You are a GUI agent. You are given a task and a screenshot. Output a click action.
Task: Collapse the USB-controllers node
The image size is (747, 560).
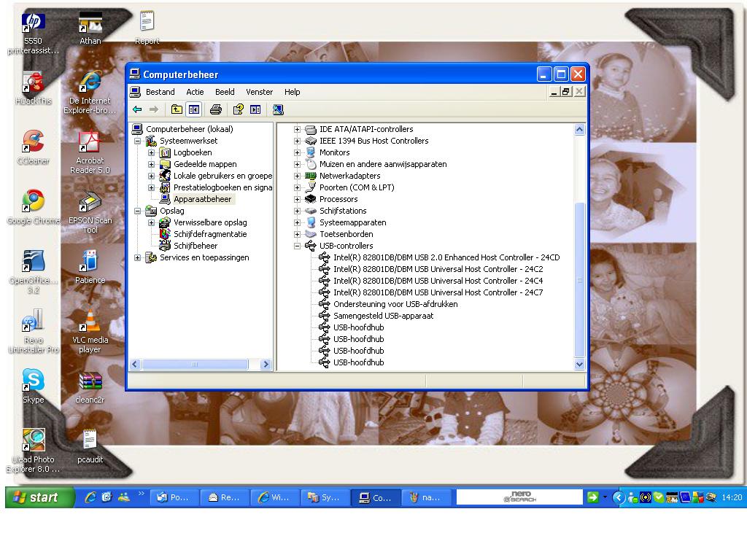[297, 246]
